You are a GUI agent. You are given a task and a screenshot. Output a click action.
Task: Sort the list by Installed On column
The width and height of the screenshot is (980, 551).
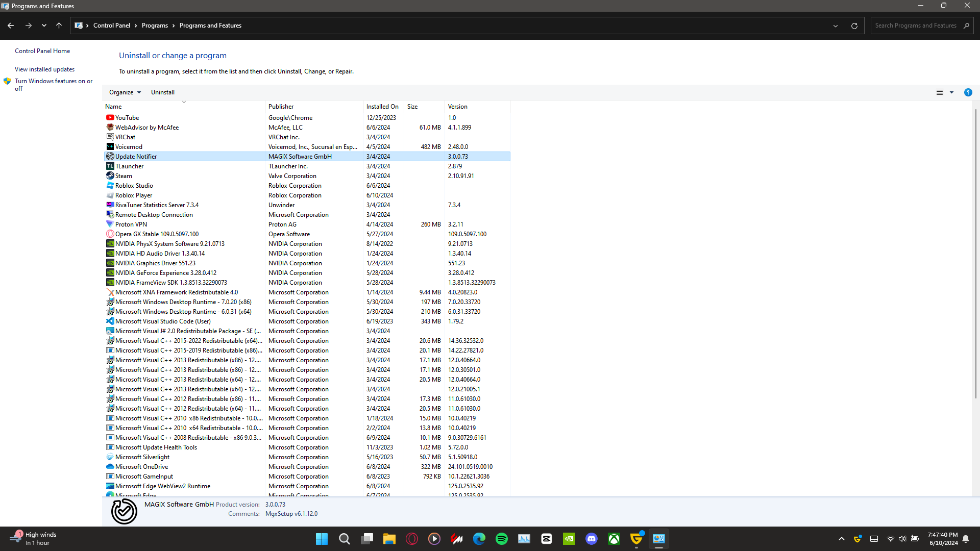coord(382,107)
